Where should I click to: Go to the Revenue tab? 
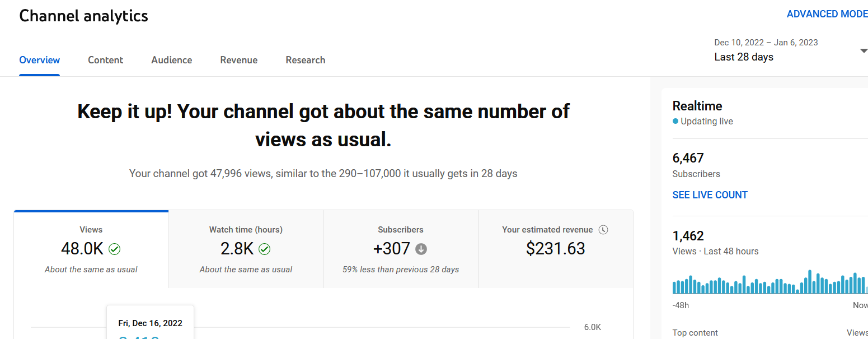point(239,60)
